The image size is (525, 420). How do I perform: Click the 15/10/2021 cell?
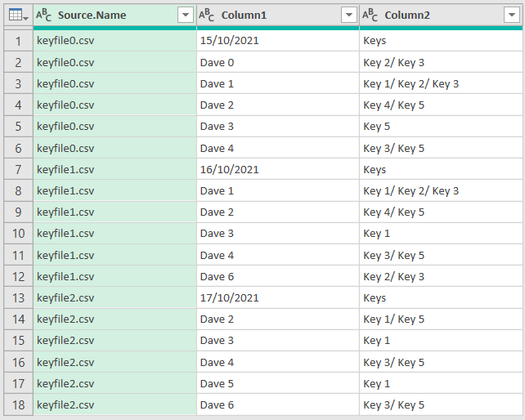278,41
